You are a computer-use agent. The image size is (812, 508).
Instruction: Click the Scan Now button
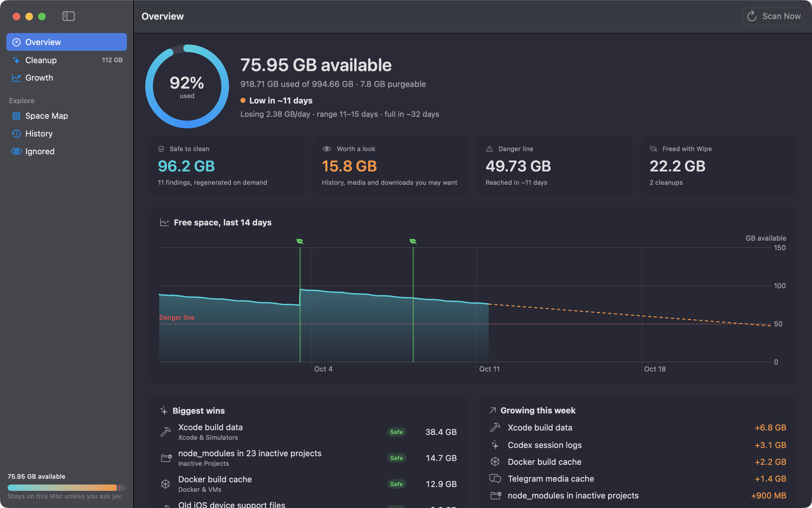[773, 16]
